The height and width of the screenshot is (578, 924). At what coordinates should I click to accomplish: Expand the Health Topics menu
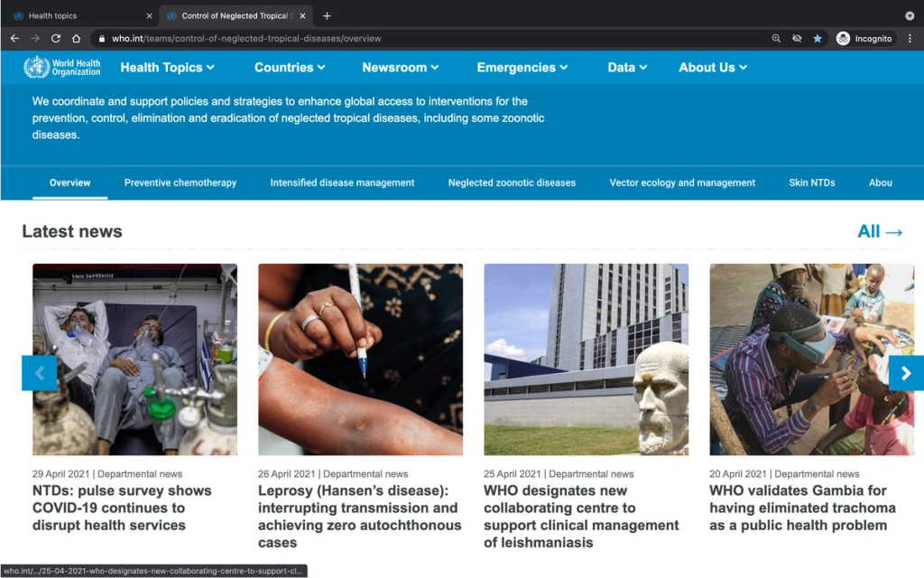tap(167, 67)
